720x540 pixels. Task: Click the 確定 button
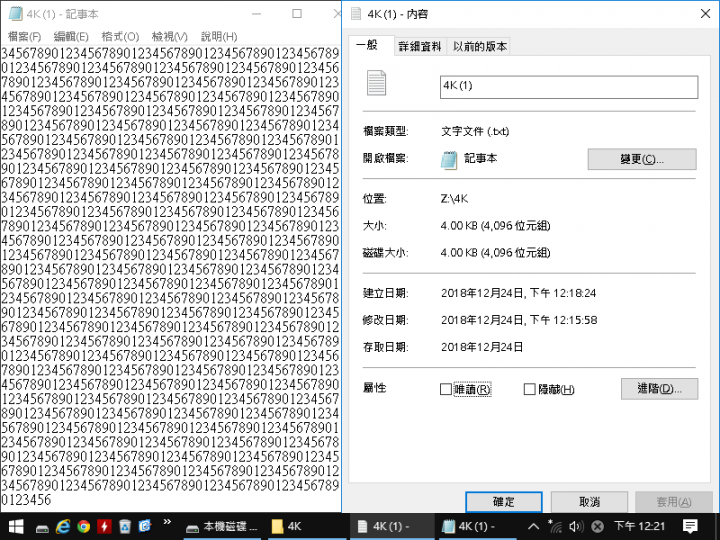[x=504, y=502]
